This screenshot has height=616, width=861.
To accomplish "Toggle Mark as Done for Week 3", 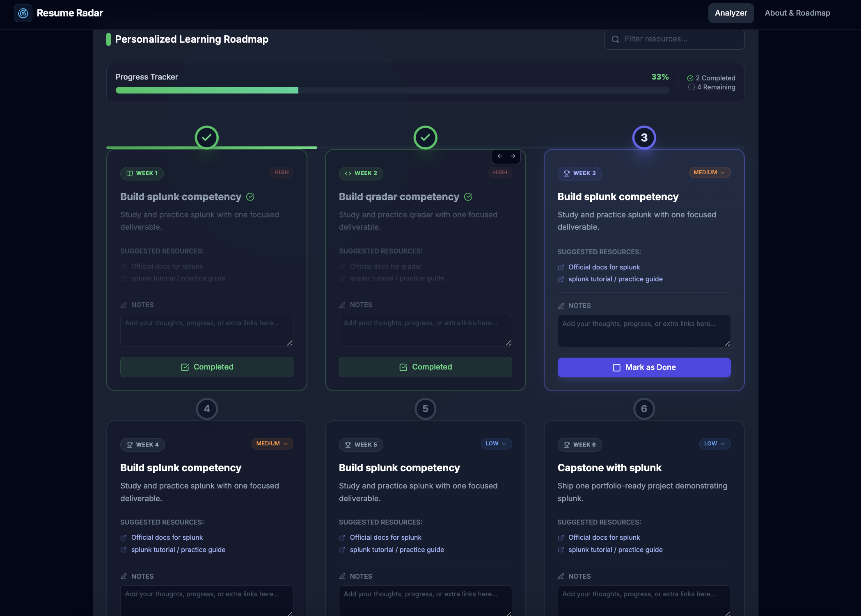I will click(644, 367).
